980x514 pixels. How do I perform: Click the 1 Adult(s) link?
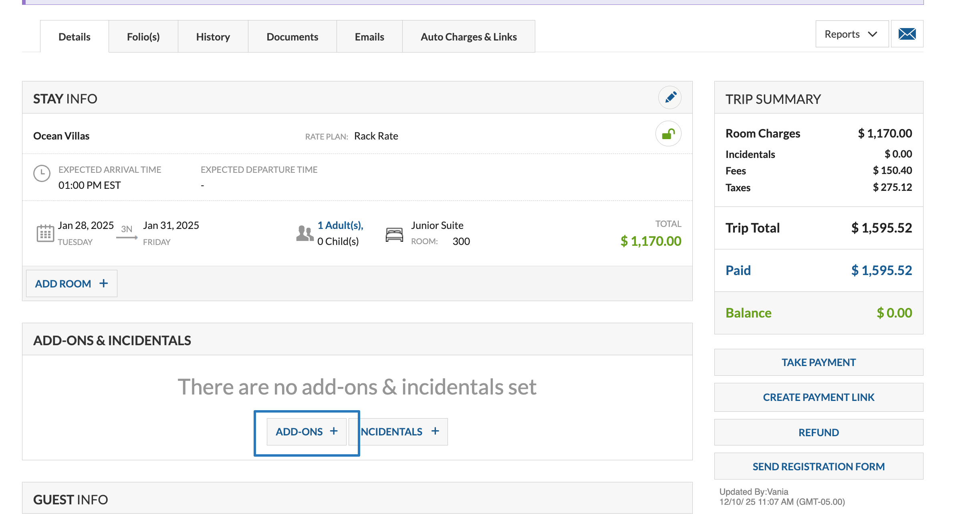[340, 225]
